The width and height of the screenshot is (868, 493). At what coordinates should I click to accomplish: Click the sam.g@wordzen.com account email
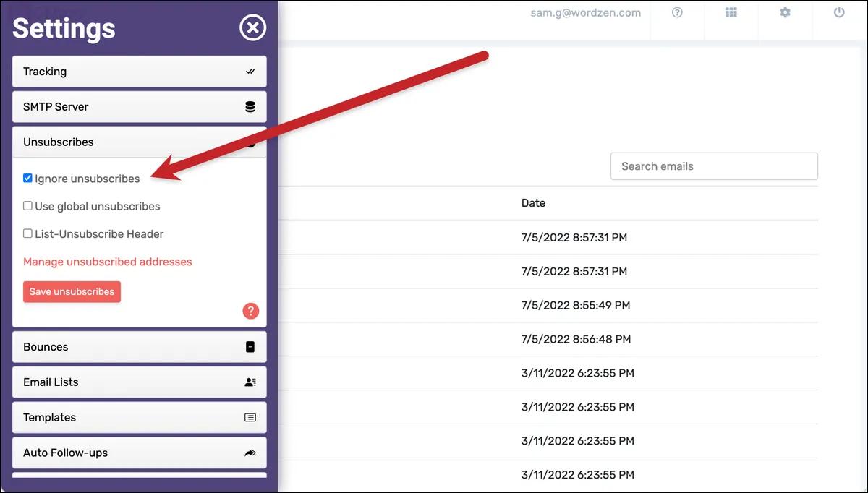585,12
